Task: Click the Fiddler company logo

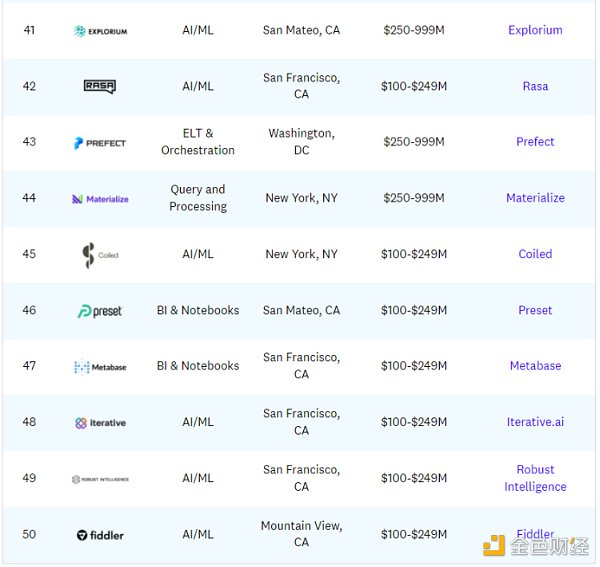Action: (x=100, y=535)
